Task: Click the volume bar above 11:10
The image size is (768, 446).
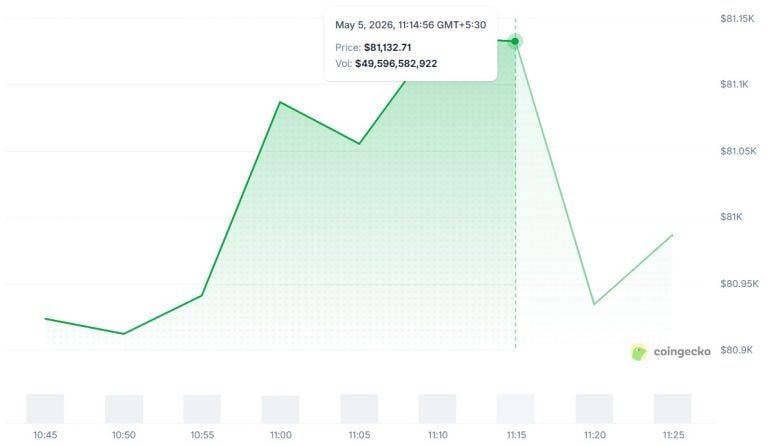Action: (x=437, y=408)
